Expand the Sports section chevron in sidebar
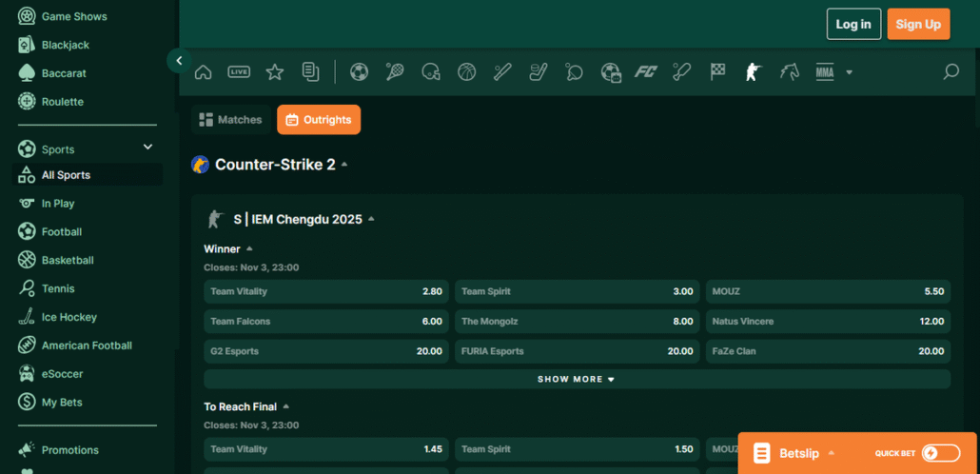 coord(147,147)
